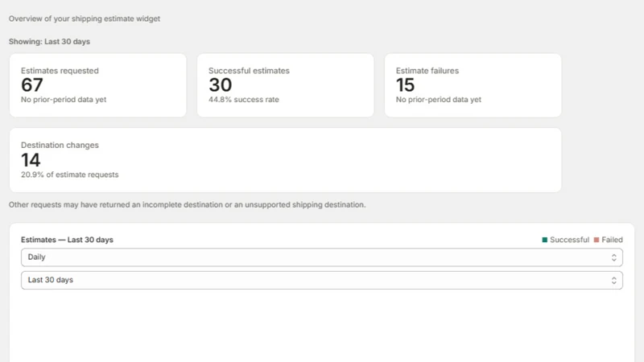The height and width of the screenshot is (362, 644).
Task: Click the 'Showing: Last 30 days' label
Action: click(49, 42)
